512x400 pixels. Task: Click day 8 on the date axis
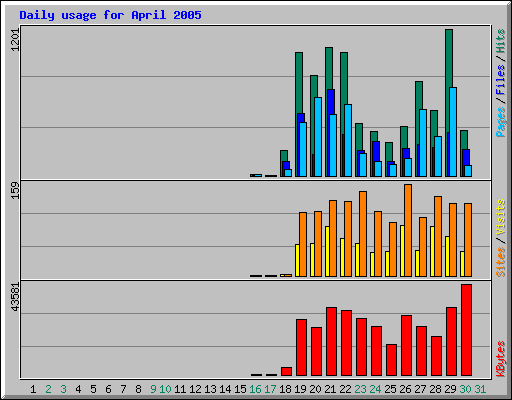coord(138,389)
